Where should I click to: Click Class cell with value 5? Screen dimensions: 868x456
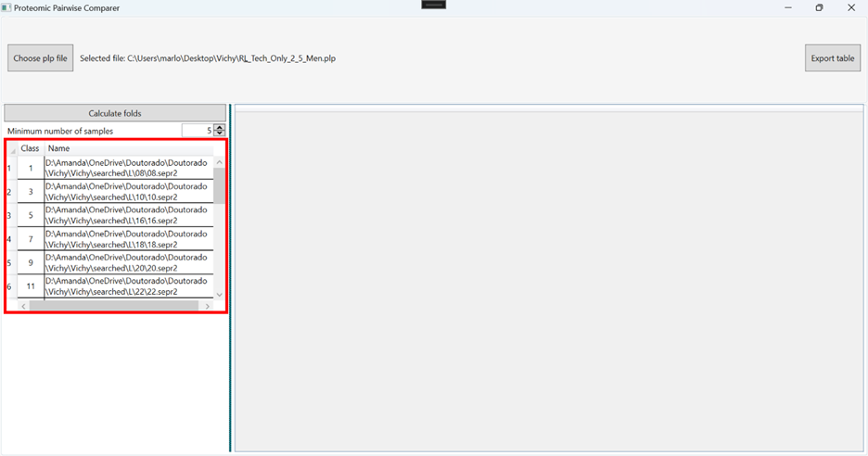pos(31,215)
